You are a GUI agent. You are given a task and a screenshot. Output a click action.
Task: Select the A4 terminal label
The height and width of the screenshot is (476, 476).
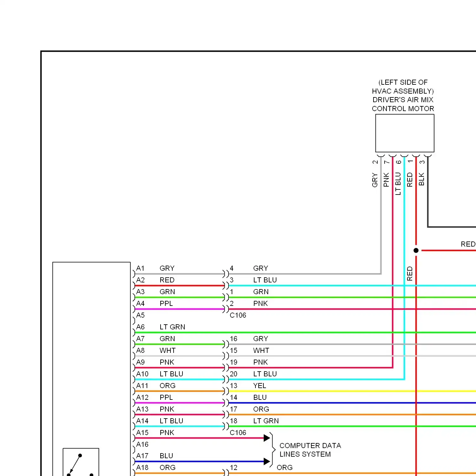(140, 304)
